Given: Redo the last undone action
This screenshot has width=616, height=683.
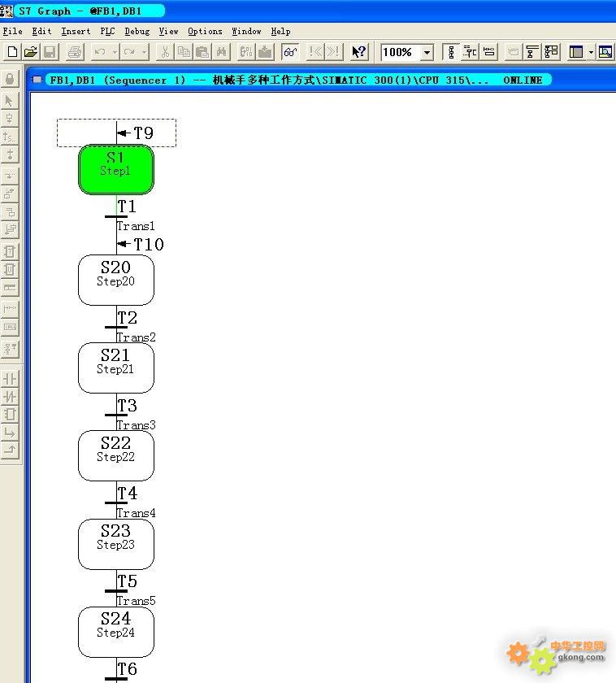Looking at the screenshot, I should tap(129, 52).
